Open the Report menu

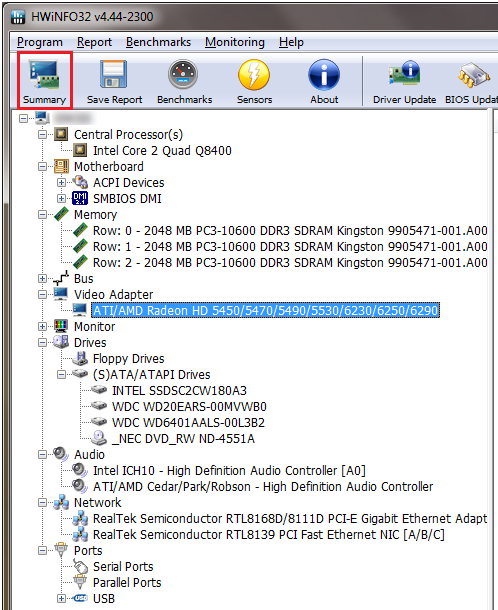click(x=94, y=42)
